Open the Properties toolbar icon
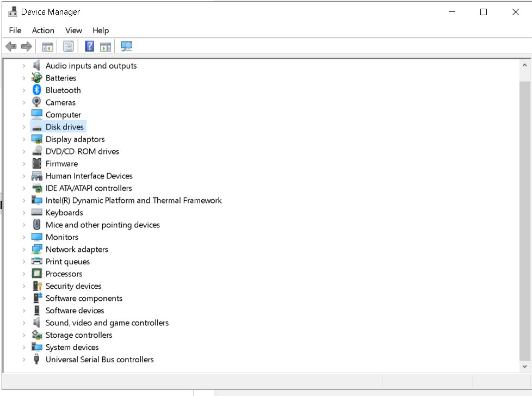This screenshot has height=396, width=532. 69,46
